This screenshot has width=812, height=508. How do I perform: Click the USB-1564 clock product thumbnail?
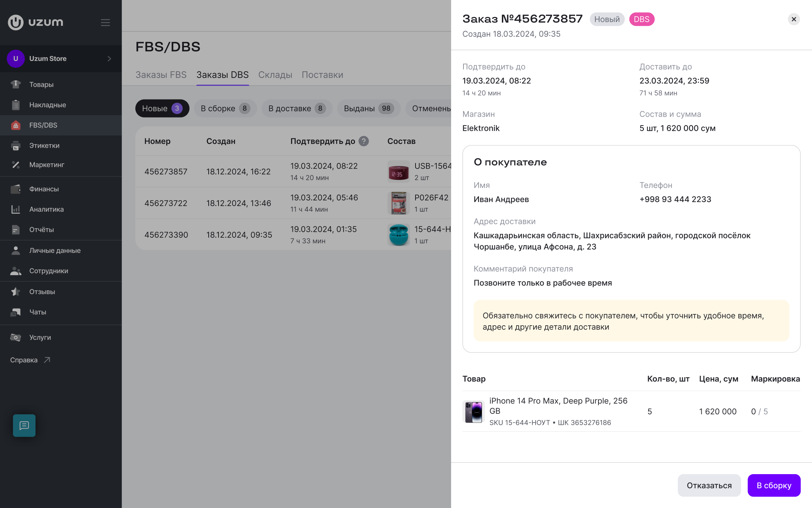(x=399, y=172)
